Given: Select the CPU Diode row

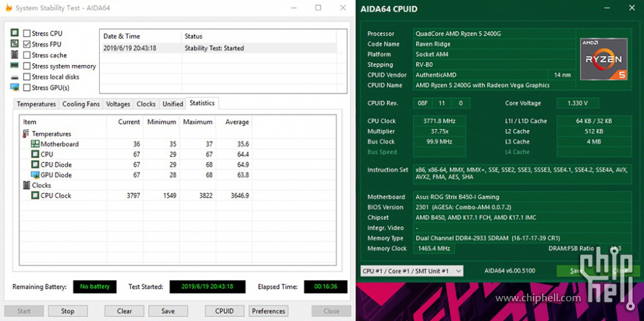Looking at the screenshot, I should (x=135, y=165).
